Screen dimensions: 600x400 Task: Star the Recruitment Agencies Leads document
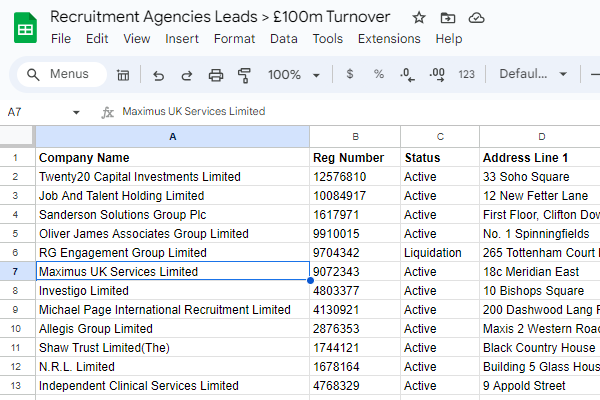[419, 18]
